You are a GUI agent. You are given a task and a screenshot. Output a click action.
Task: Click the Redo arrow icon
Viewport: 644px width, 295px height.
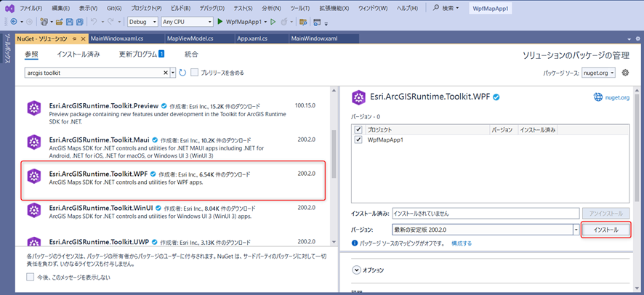[110, 22]
